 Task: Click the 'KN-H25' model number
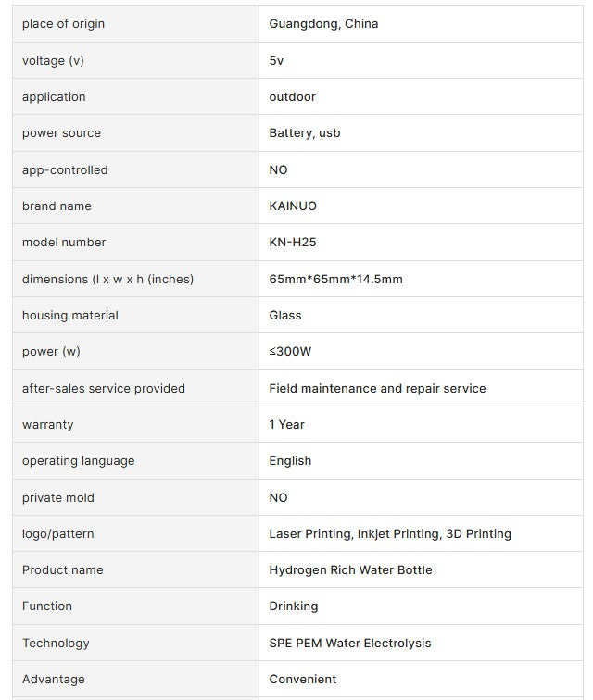coord(293,243)
